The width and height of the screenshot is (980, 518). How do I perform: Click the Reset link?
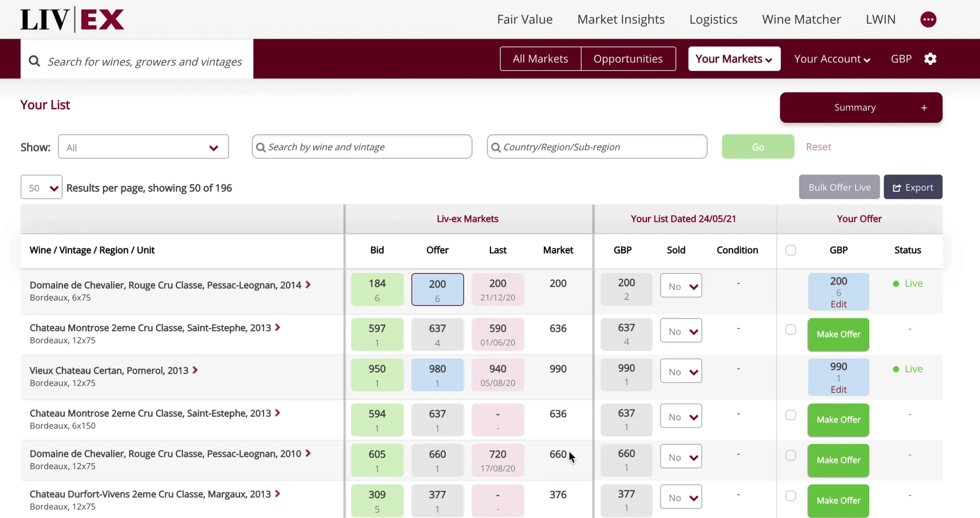click(818, 147)
